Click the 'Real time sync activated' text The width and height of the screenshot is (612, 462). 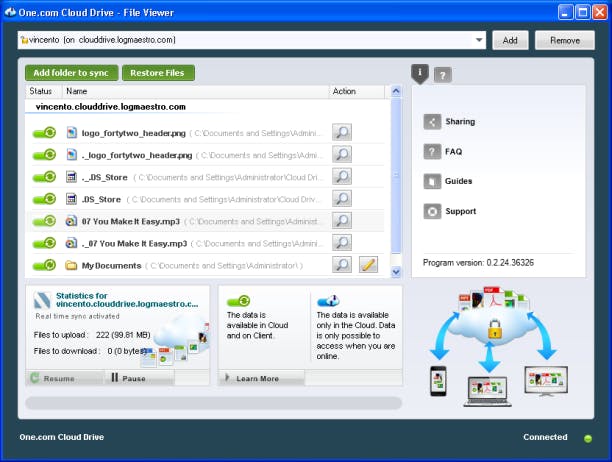click(77, 316)
